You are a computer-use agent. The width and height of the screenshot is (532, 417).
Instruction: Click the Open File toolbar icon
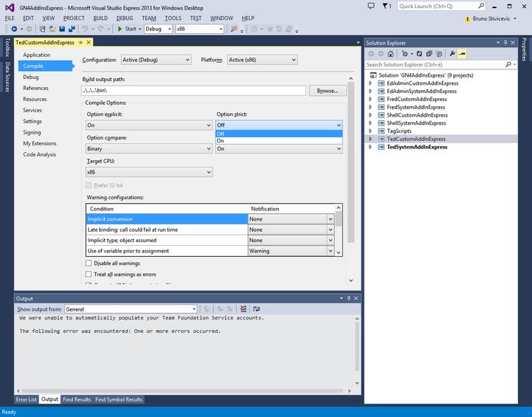[x=52, y=30]
